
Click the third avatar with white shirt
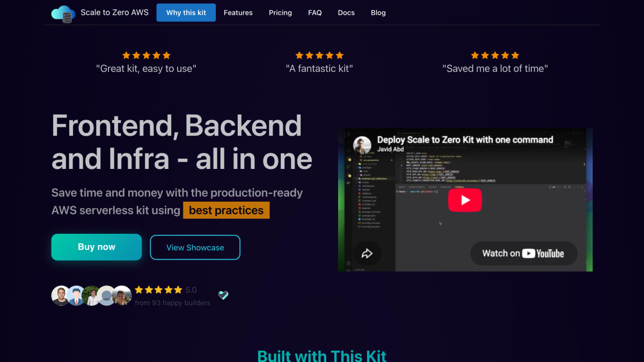coord(92,295)
